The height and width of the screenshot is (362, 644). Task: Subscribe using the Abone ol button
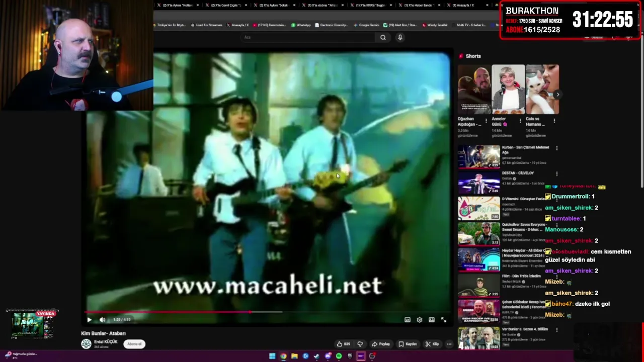pyautogui.click(x=134, y=344)
